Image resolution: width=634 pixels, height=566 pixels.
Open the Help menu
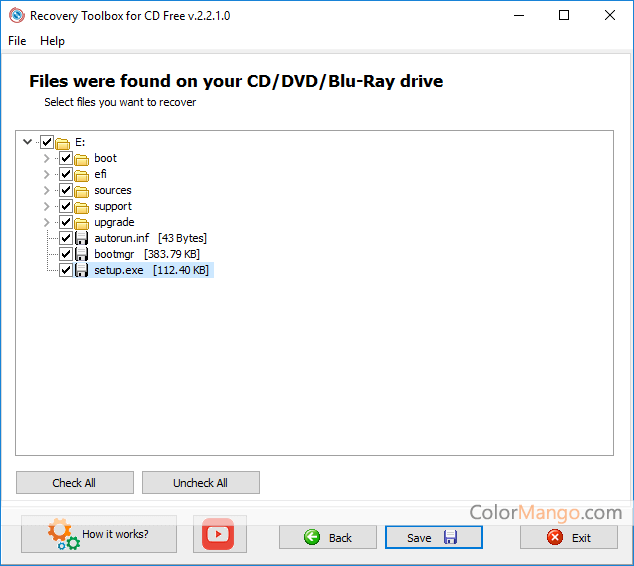(52, 41)
